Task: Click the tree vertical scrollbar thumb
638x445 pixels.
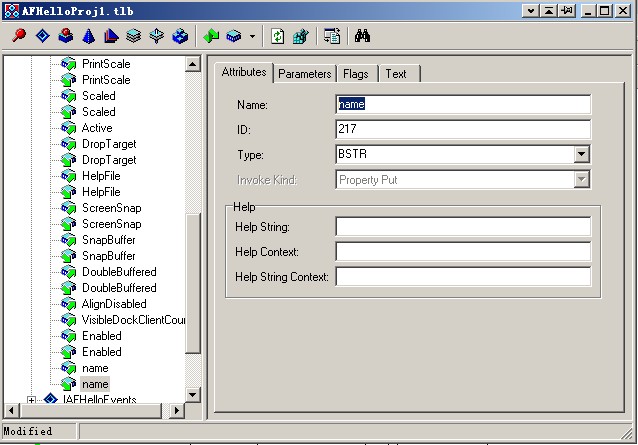Action: coord(192,284)
